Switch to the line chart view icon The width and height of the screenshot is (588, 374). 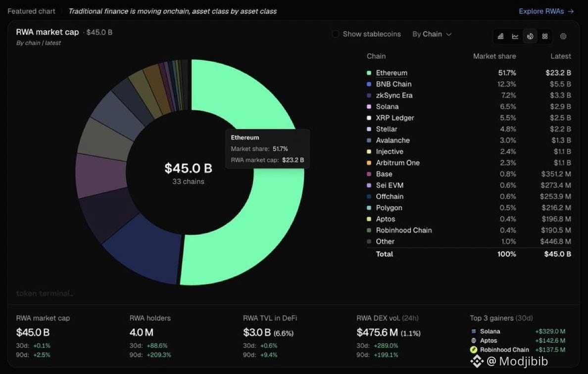pos(515,36)
